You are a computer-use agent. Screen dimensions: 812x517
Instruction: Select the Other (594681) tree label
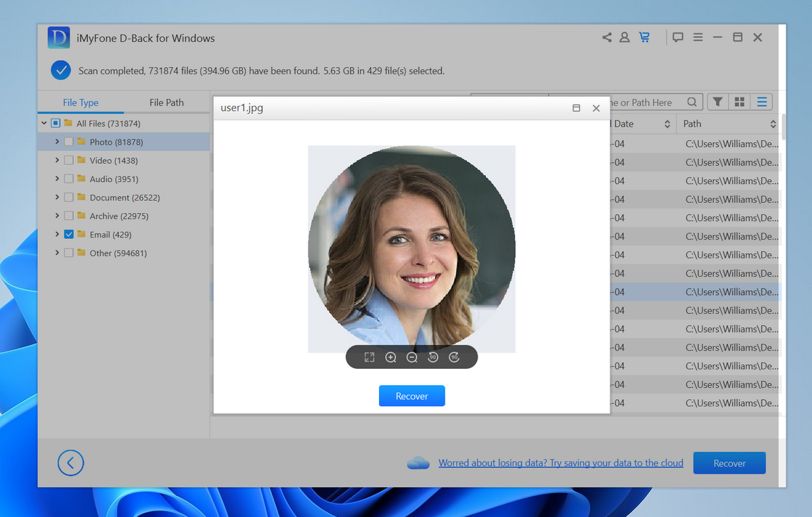tap(118, 253)
